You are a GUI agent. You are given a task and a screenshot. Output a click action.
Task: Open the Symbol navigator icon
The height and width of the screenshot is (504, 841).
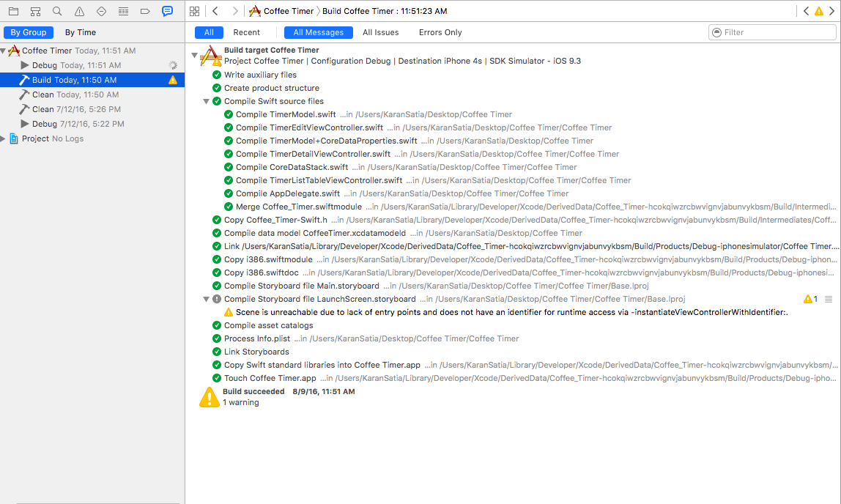tap(35, 11)
